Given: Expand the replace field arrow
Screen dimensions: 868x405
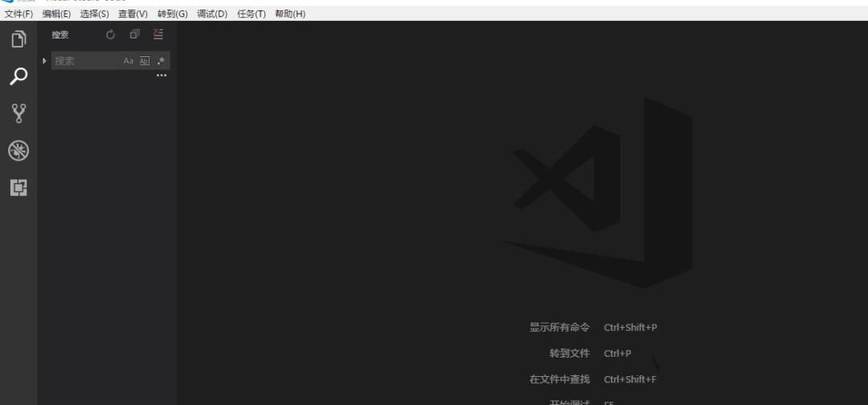Looking at the screenshot, I should (44, 61).
